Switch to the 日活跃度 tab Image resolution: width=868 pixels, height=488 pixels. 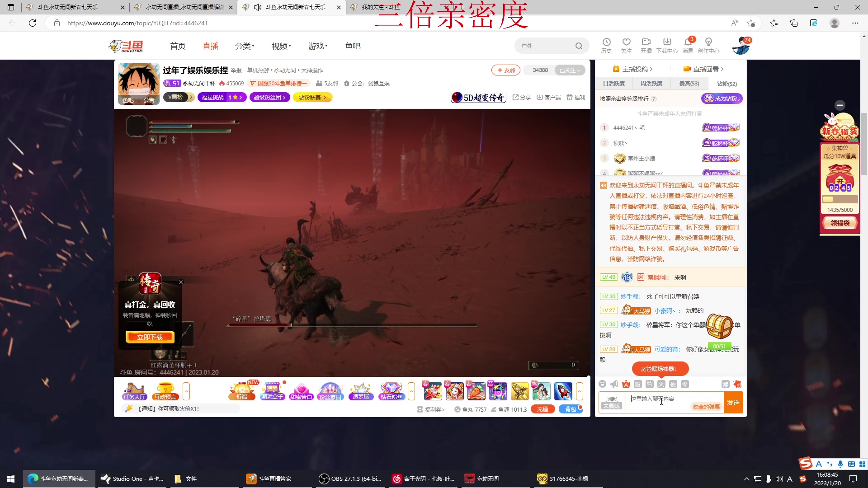pyautogui.click(x=613, y=84)
